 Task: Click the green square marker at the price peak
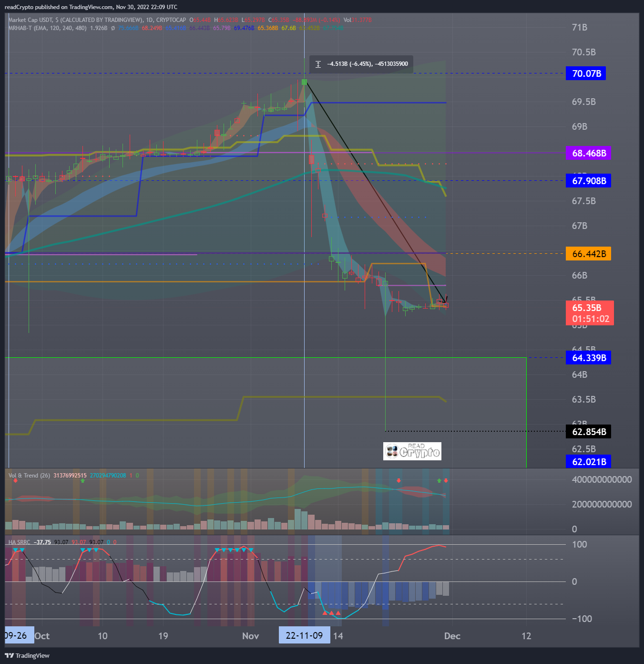point(304,82)
